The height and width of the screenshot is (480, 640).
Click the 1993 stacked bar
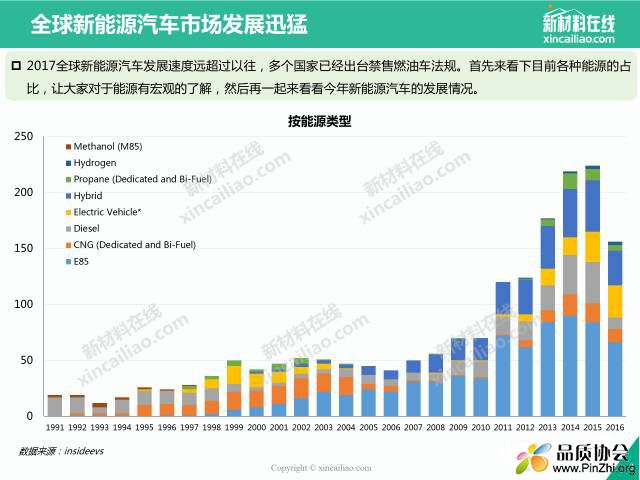tap(100, 410)
